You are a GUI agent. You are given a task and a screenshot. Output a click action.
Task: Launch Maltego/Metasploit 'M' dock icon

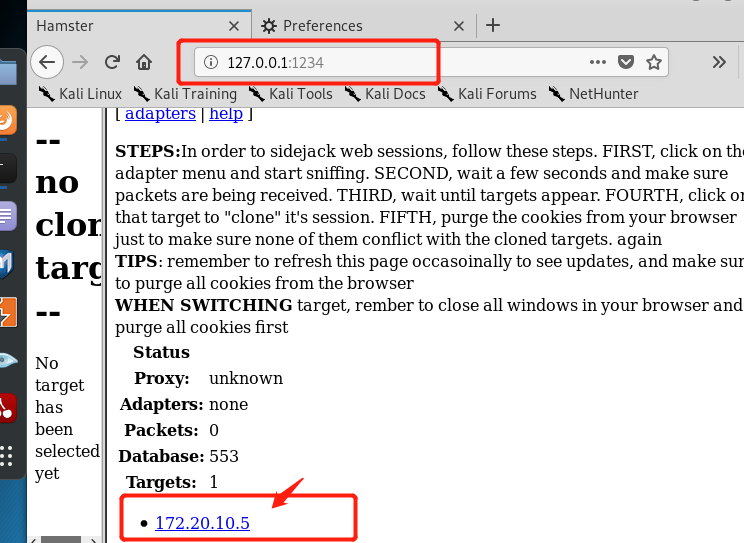[x=6, y=264]
